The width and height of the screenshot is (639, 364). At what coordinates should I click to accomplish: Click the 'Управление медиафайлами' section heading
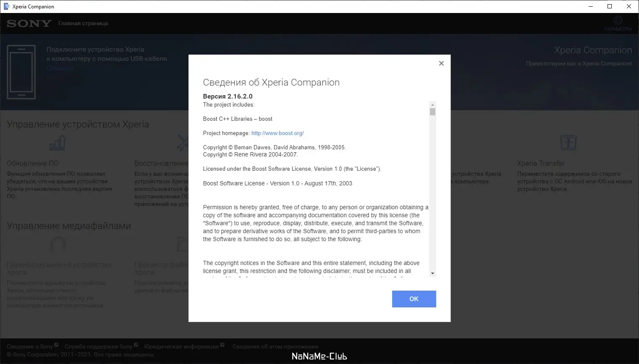coord(69,226)
